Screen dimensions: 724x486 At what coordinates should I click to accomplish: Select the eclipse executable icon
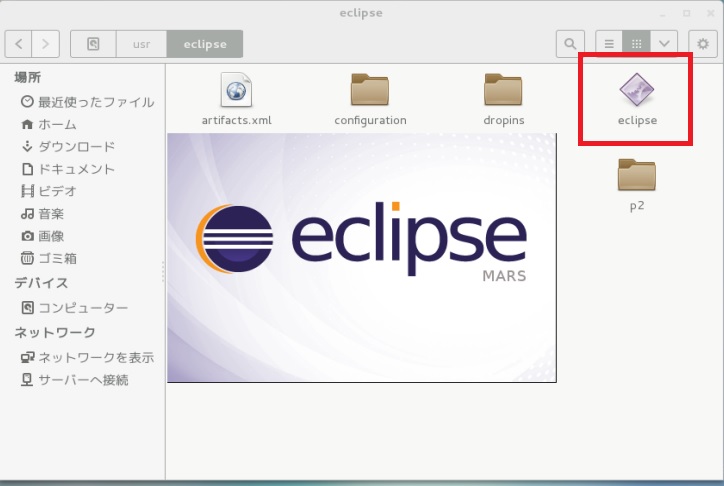coord(637,89)
